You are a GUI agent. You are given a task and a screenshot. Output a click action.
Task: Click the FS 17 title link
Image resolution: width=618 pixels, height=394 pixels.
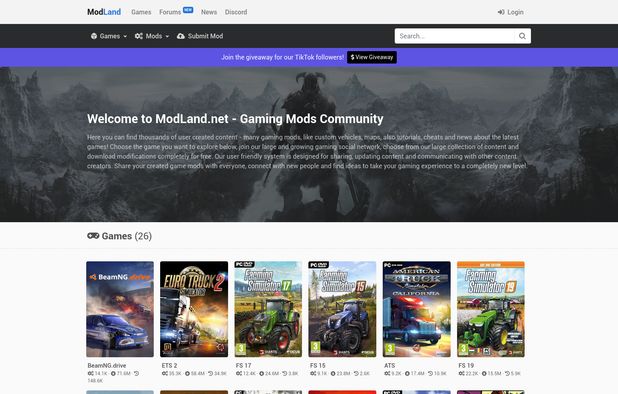244,366
